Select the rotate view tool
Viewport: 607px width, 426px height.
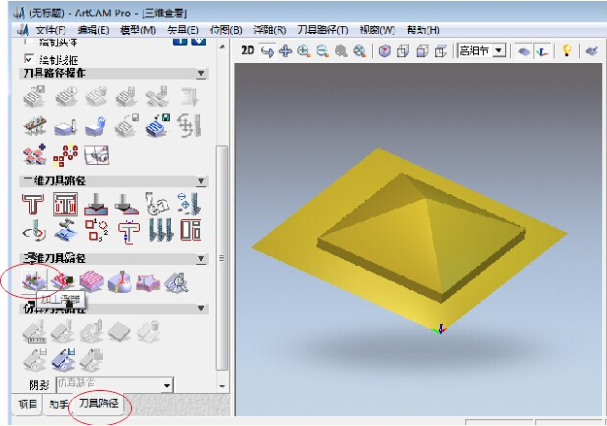(267, 51)
